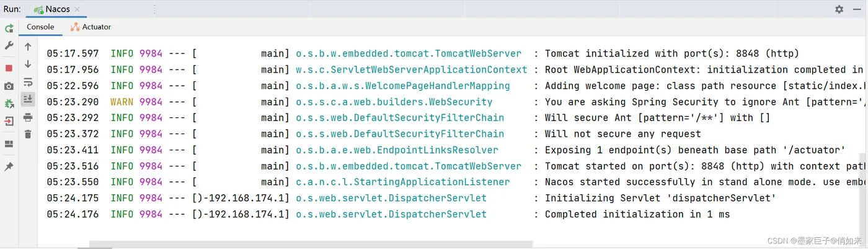868x249 pixels.
Task: Click the green bug debug icon
Action: (x=9, y=104)
